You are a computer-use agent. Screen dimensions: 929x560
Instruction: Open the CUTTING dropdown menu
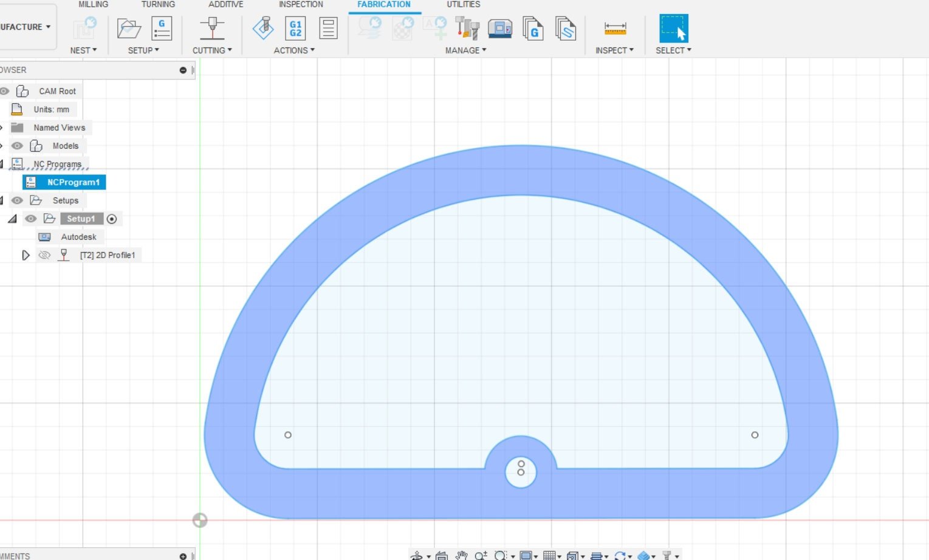pos(212,50)
